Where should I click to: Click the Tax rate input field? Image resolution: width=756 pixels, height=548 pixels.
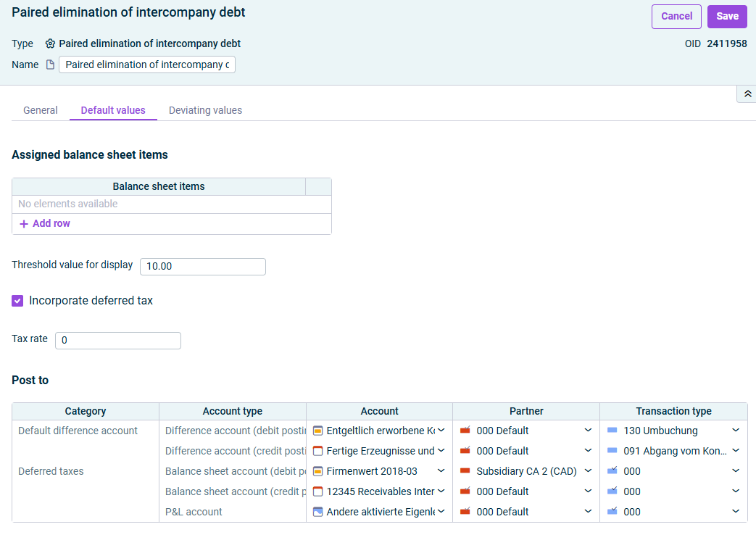point(118,341)
